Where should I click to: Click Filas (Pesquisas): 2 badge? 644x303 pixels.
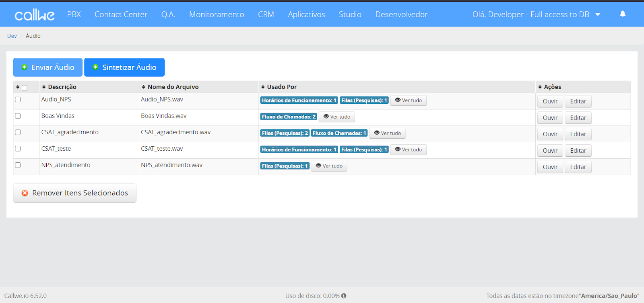tap(285, 133)
